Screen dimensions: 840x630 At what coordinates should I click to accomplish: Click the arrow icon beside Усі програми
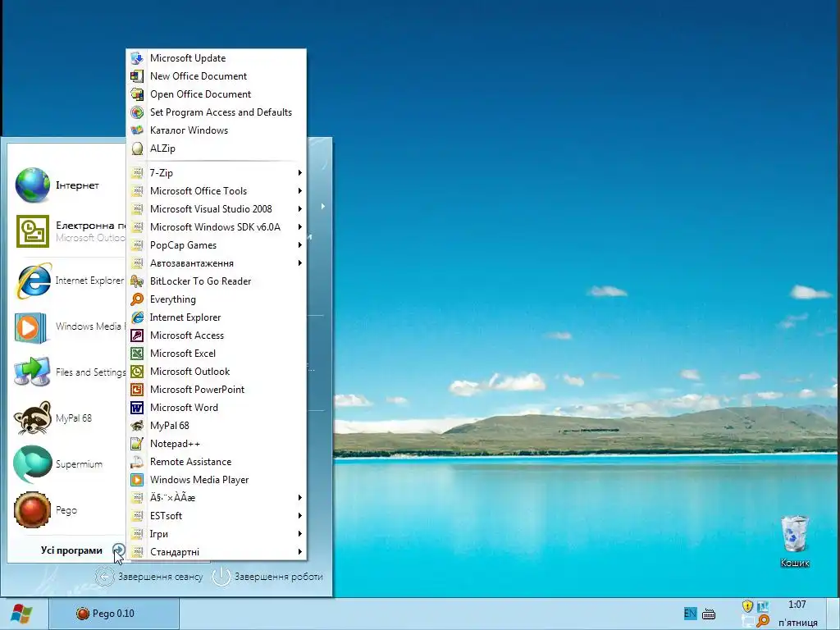tap(119, 550)
